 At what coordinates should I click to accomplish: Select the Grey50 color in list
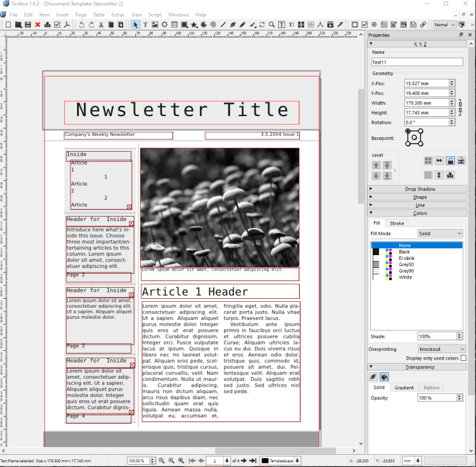point(407,264)
